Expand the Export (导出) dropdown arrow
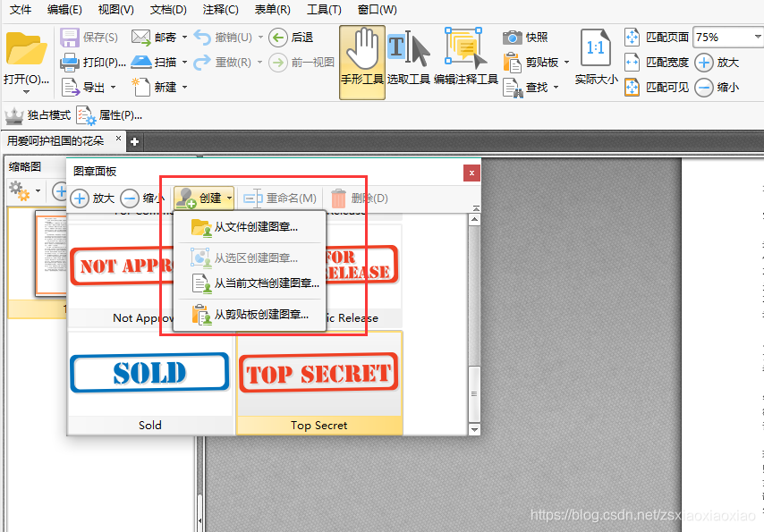 pos(113,88)
